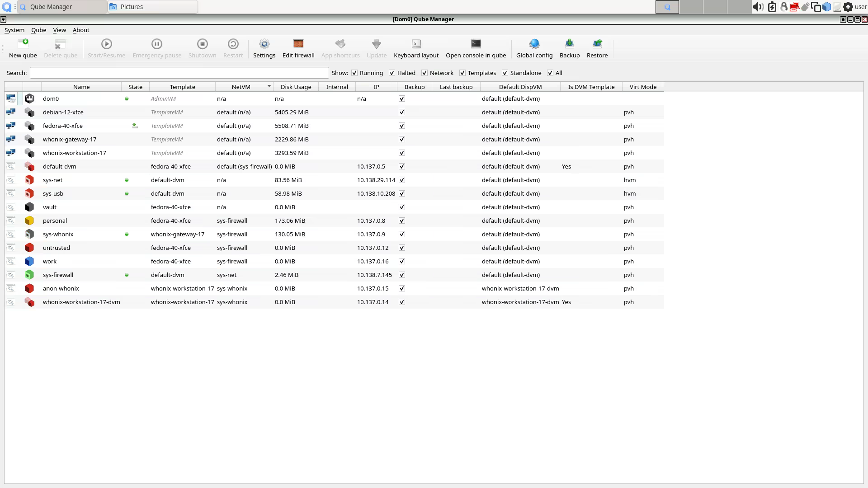Screen dimensions: 868x488
Task: Sort by the Last backup column header
Action: 456,87
